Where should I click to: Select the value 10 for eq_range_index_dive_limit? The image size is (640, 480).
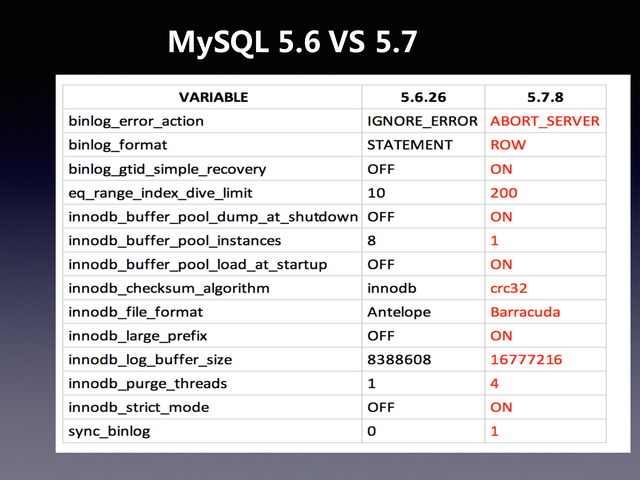click(376, 193)
